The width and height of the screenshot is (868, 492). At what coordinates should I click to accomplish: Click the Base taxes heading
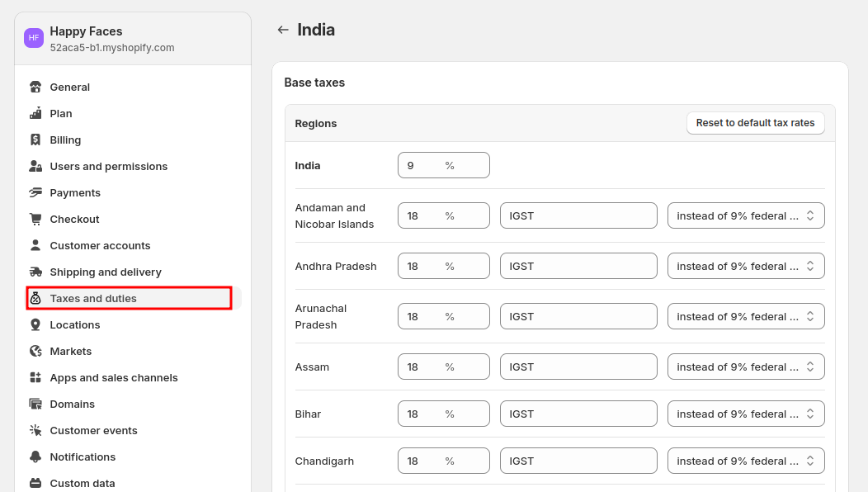click(314, 83)
